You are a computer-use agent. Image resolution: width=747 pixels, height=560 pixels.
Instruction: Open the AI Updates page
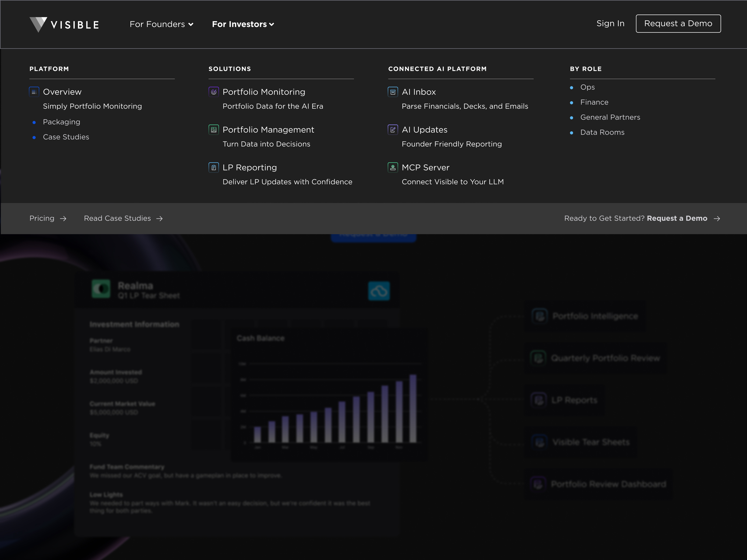424,130
